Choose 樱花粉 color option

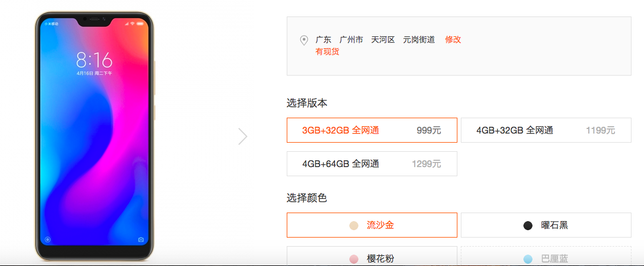tap(371, 256)
